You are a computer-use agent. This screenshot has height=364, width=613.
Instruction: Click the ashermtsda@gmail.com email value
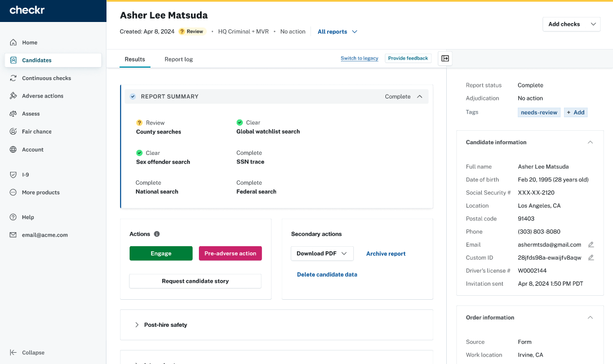549,245
